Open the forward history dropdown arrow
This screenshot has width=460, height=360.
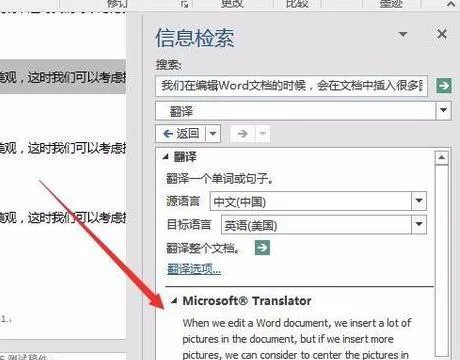[x=263, y=134]
